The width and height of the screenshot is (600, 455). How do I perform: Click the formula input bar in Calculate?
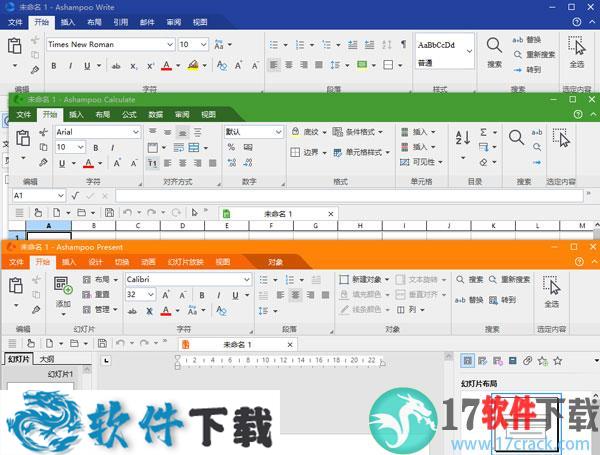[x=349, y=196]
